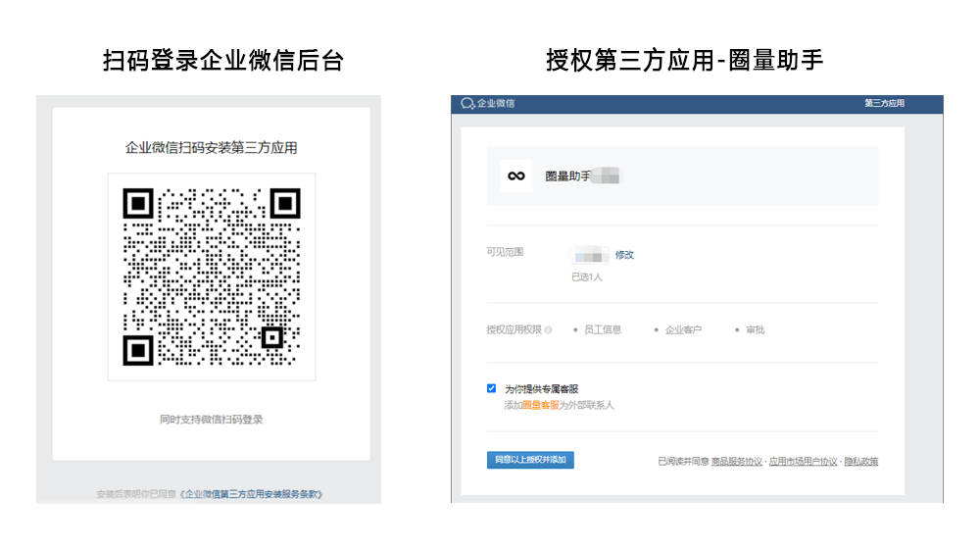Click the 企业微信 logo in header
This screenshot has width=980, height=551.
(x=487, y=103)
